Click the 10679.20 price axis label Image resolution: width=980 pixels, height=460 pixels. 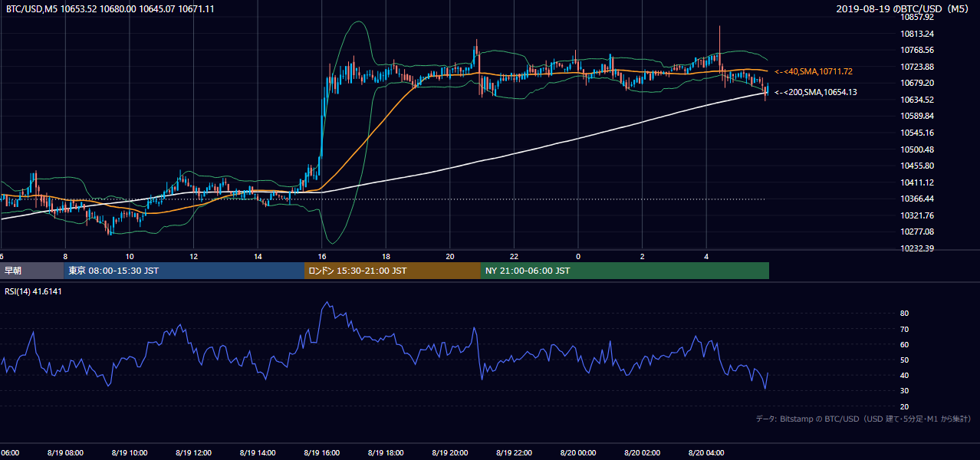click(x=916, y=83)
